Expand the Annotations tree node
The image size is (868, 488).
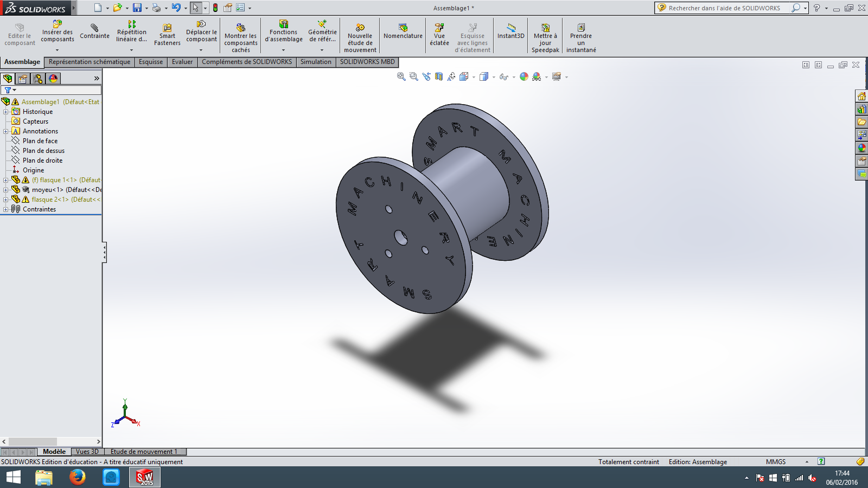(x=5, y=131)
